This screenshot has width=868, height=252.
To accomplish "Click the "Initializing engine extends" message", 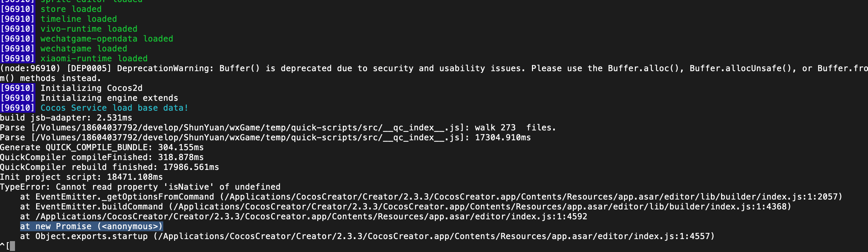I will (109, 98).
